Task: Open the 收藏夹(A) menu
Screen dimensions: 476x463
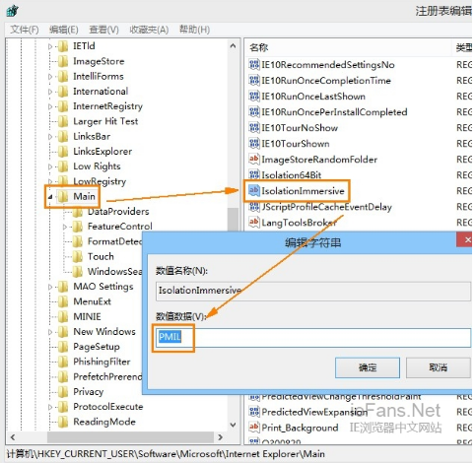Action: [x=149, y=30]
